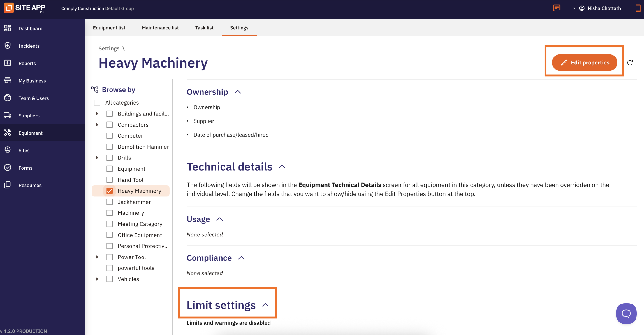Open My Business storefront icon
Image resolution: width=644 pixels, height=335 pixels.
8,81
